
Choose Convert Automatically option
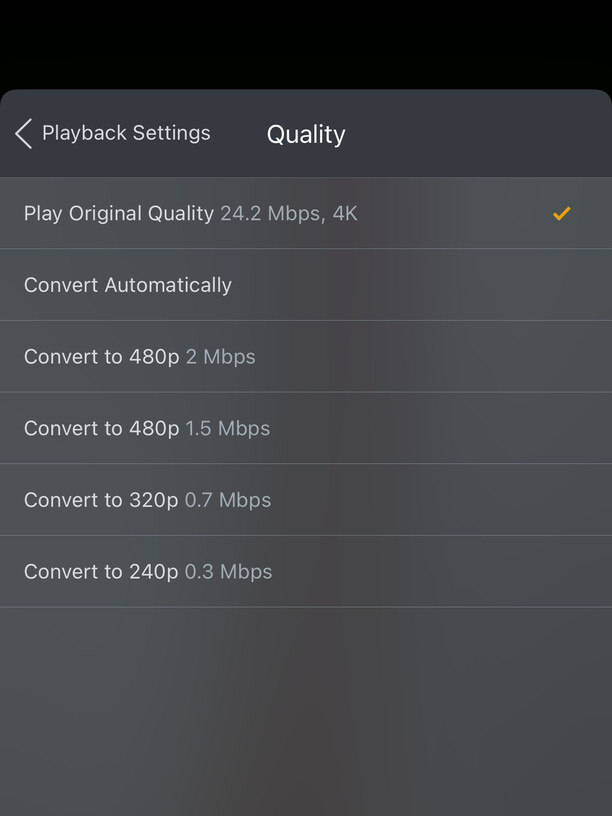128,285
